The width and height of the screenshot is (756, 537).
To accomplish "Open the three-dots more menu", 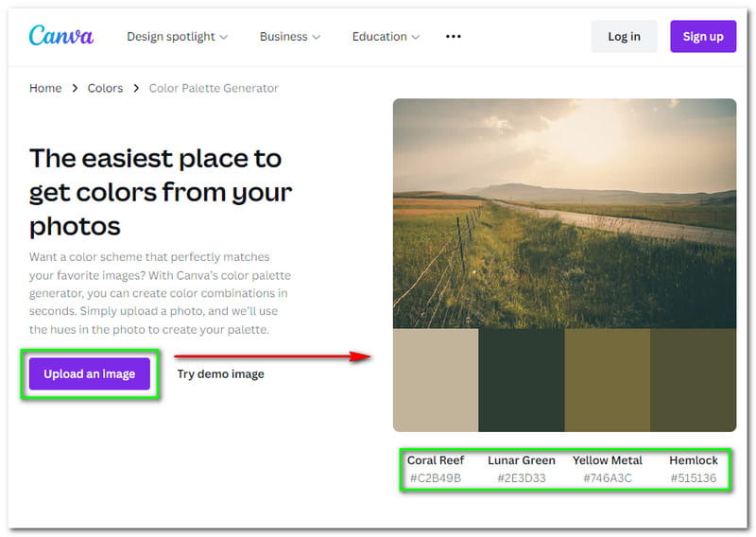I will pos(454,37).
